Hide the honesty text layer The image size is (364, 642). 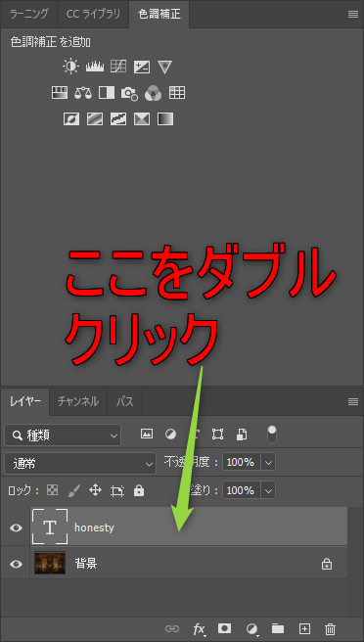pos(16,527)
